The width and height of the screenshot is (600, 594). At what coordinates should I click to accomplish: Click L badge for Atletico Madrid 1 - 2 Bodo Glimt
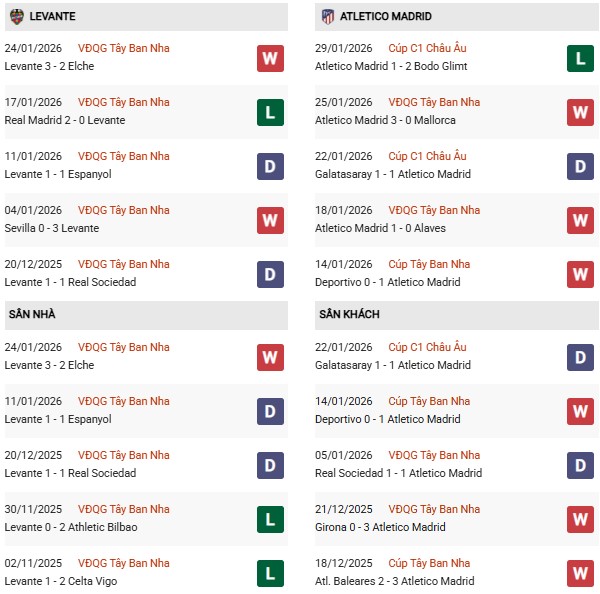click(x=580, y=58)
